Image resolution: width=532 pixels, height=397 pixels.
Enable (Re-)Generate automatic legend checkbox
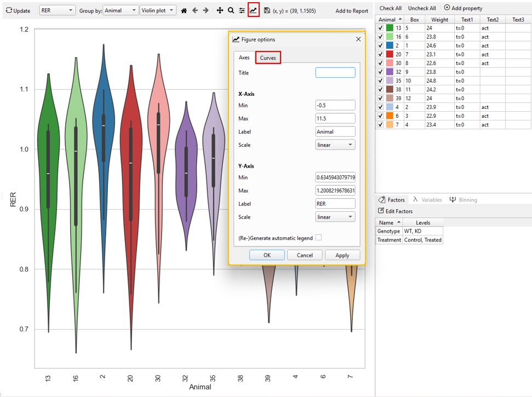coord(318,238)
